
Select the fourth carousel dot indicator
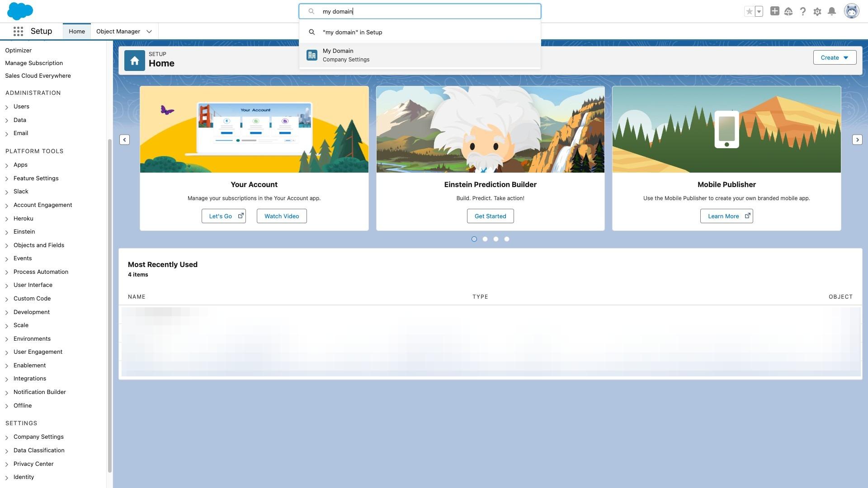[507, 239]
